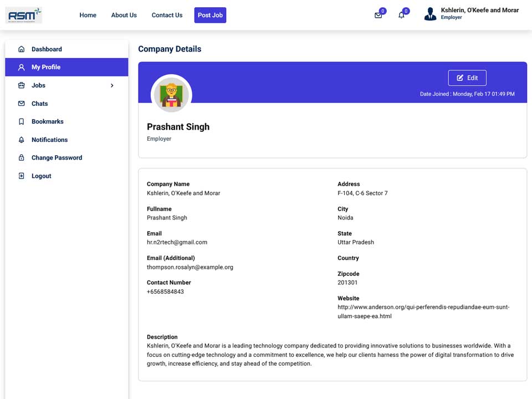Click the profile picture avatar
Screen dimensions: 532x399
(x=171, y=94)
